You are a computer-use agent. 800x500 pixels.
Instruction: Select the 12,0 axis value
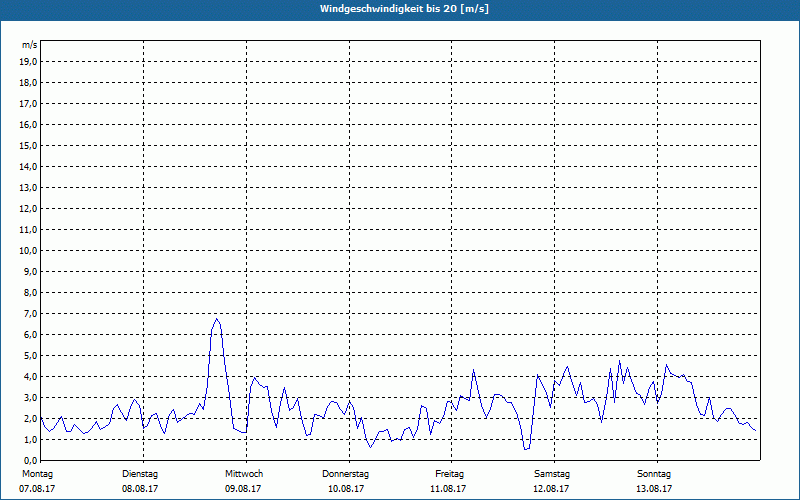pos(28,209)
